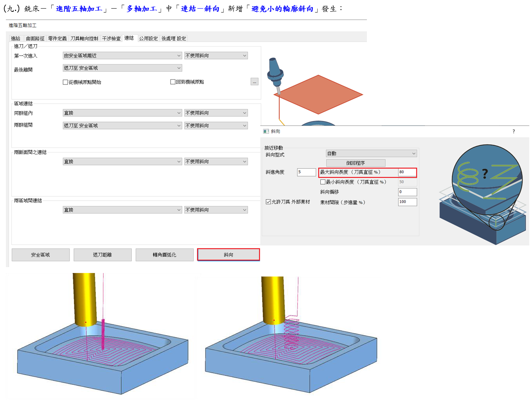Enable 從機械原點開始 checkbox
This screenshot has height=404, width=532.
click(x=65, y=82)
